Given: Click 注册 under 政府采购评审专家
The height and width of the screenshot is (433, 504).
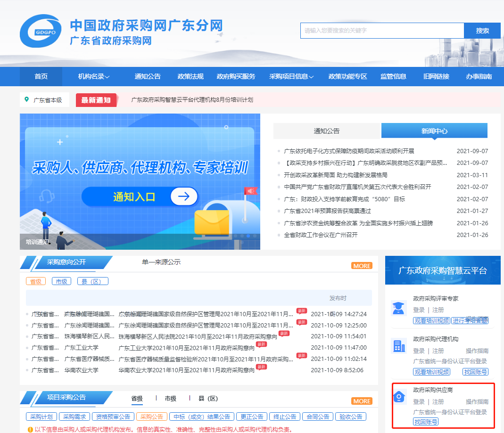Looking at the screenshot, I should click(438, 310).
